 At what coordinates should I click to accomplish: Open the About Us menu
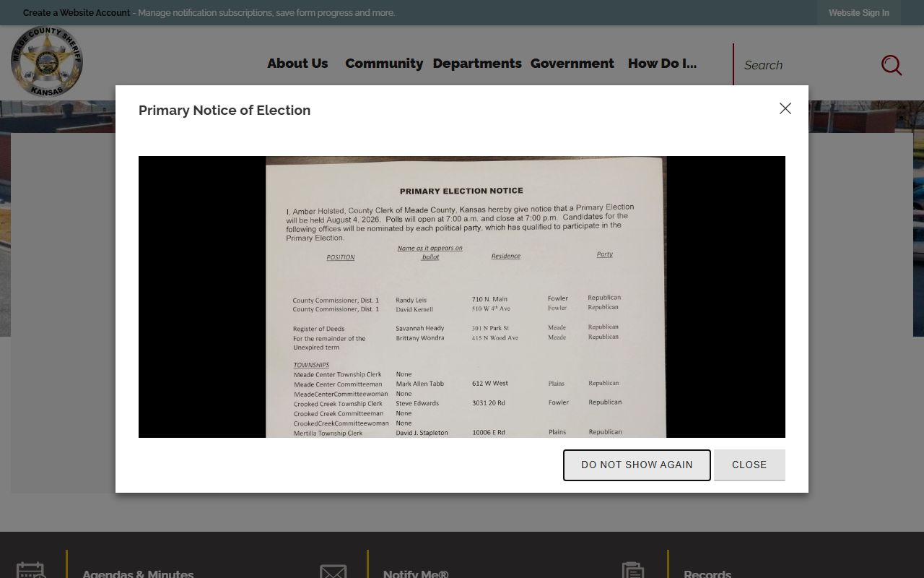click(297, 64)
